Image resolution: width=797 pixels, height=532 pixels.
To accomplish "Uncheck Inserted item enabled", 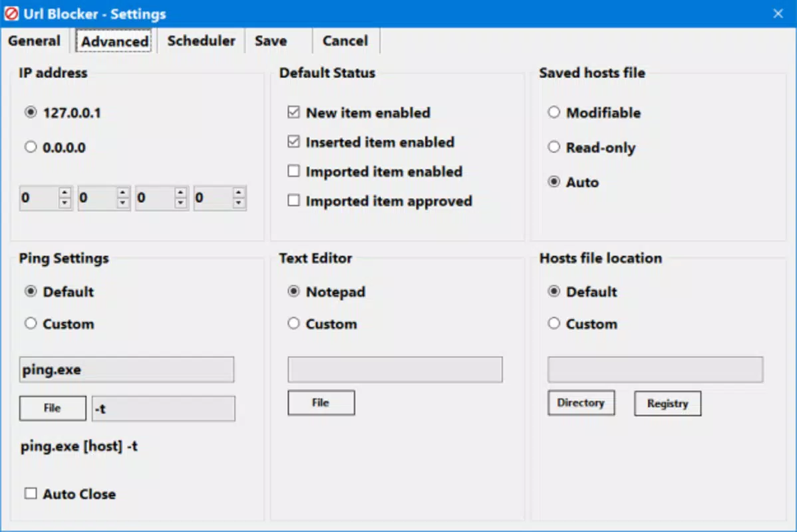I will point(293,142).
